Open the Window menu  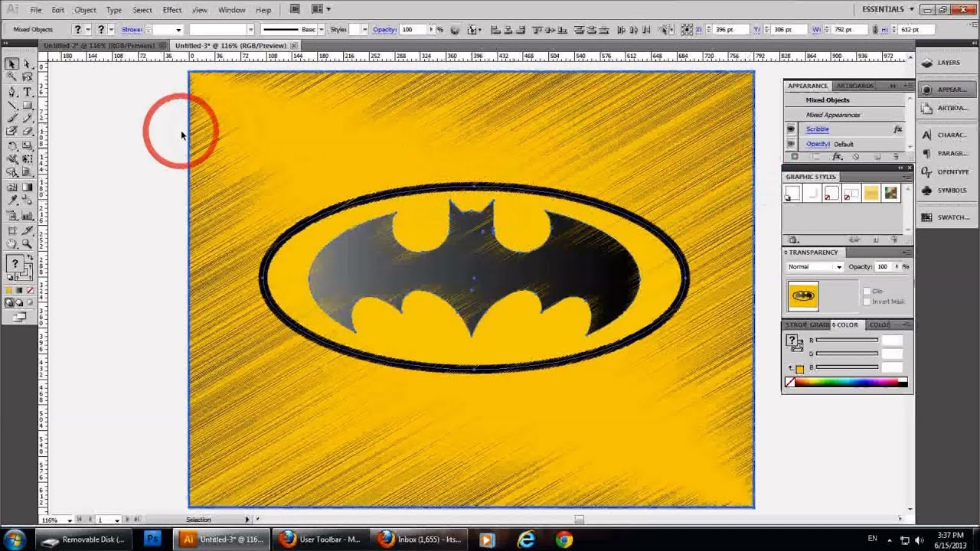231,10
